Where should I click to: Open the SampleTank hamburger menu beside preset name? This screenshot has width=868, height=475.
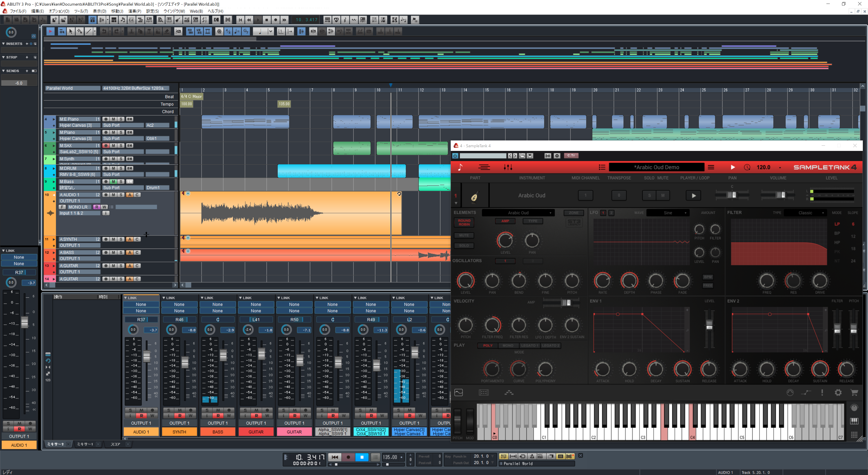click(x=711, y=167)
